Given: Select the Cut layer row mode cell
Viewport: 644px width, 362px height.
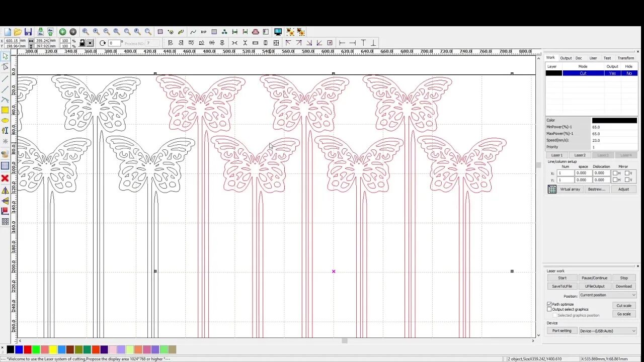Looking at the screenshot, I should [583, 73].
